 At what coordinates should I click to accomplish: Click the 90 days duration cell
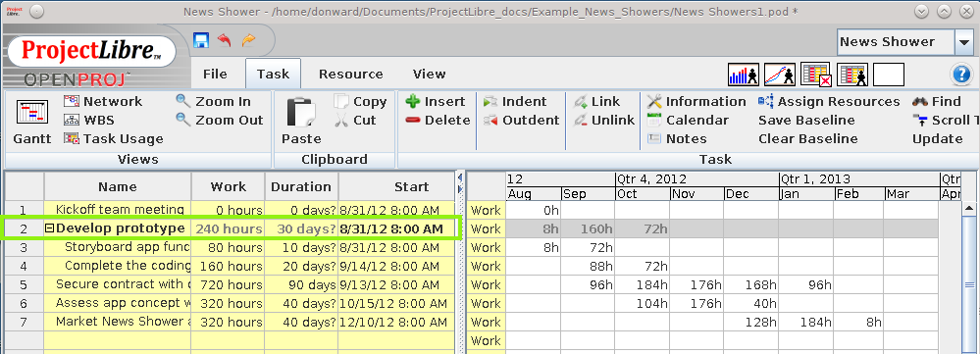(302, 284)
